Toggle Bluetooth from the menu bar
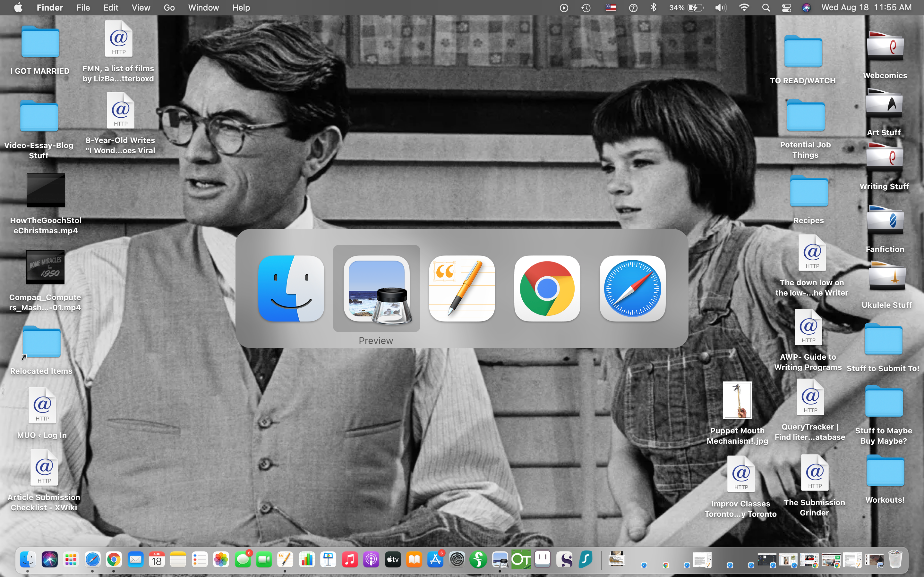Viewport: 924px width, 577px height. 654,7
